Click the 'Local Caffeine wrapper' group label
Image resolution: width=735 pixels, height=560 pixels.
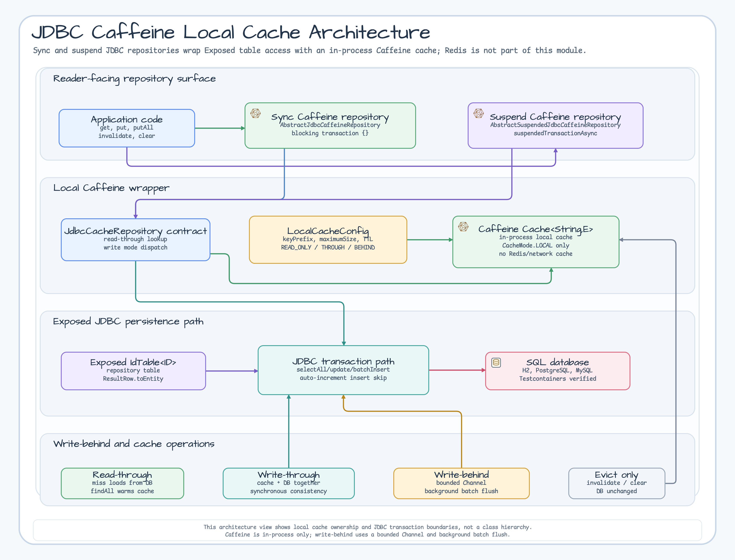click(111, 188)
